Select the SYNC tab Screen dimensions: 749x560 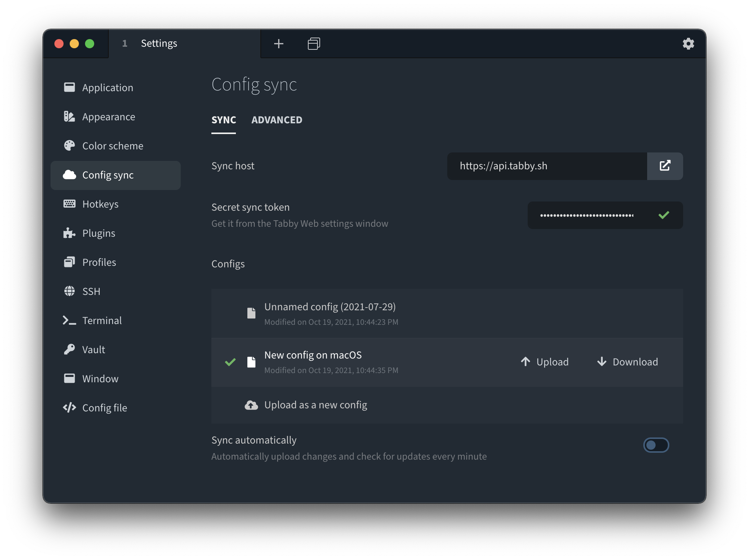pos(224,120)
